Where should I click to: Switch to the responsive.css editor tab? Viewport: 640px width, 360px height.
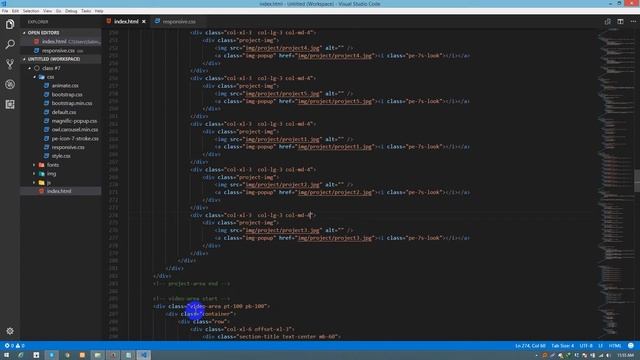click(179, 22)
